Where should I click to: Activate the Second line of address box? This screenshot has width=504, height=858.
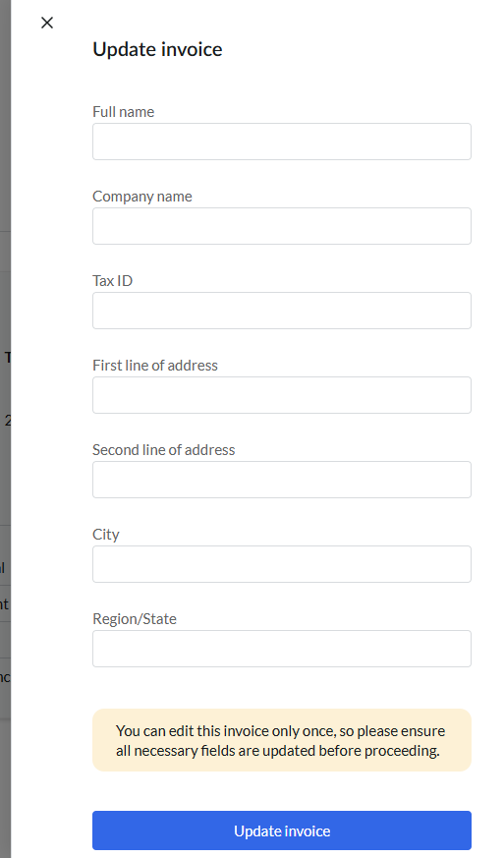282,480
